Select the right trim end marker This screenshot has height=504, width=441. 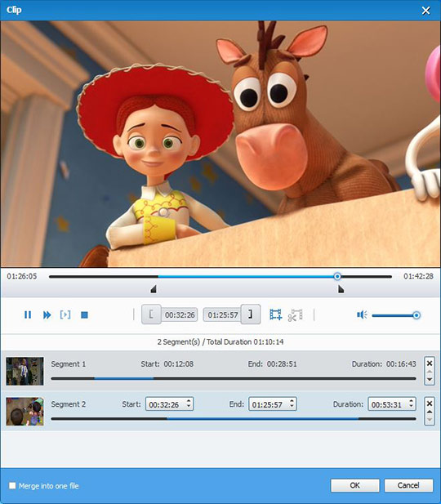tap(341, 289)
